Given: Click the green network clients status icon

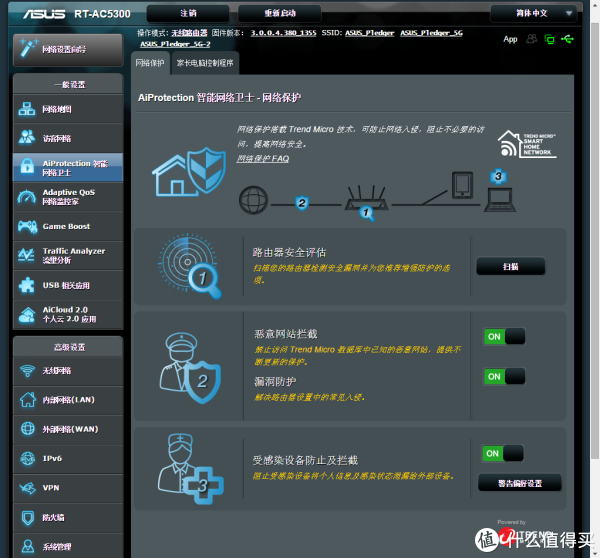Looking at the screenshot, I should [x=549, y=39].
